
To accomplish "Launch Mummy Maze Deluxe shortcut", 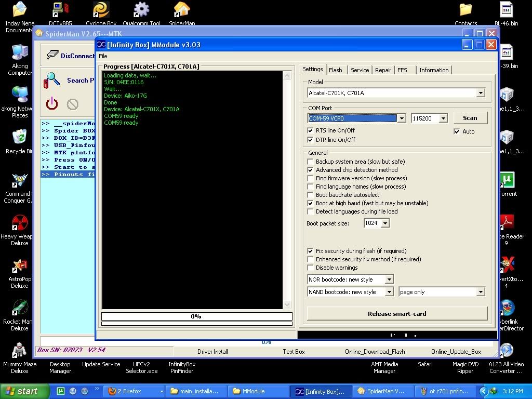I will pyautogui.click(x=19, y=351).
